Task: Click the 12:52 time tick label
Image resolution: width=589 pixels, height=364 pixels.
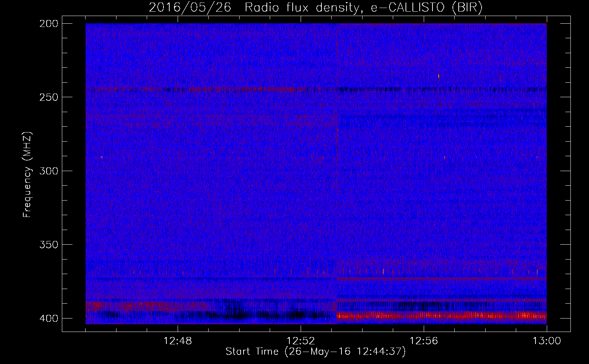Action: (301, 341)
